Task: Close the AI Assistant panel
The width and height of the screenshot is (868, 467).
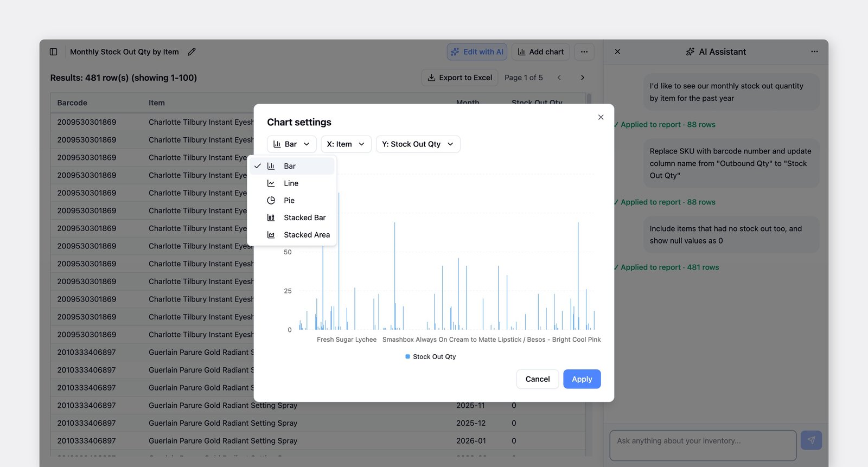Action: pyautogui.click(x=617, y=52)
